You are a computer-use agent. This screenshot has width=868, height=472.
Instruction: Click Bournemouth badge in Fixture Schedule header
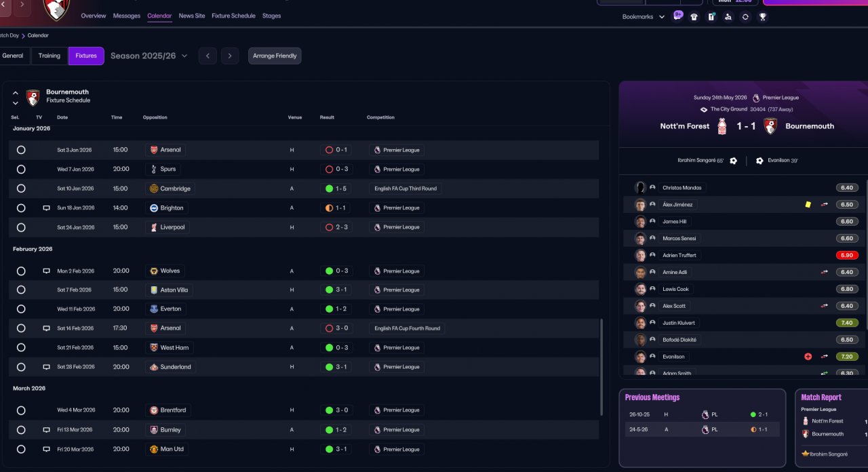click(33, 98)
